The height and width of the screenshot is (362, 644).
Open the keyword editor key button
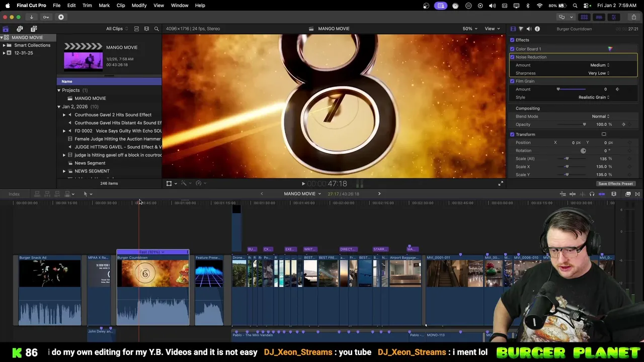pos(46,17)
